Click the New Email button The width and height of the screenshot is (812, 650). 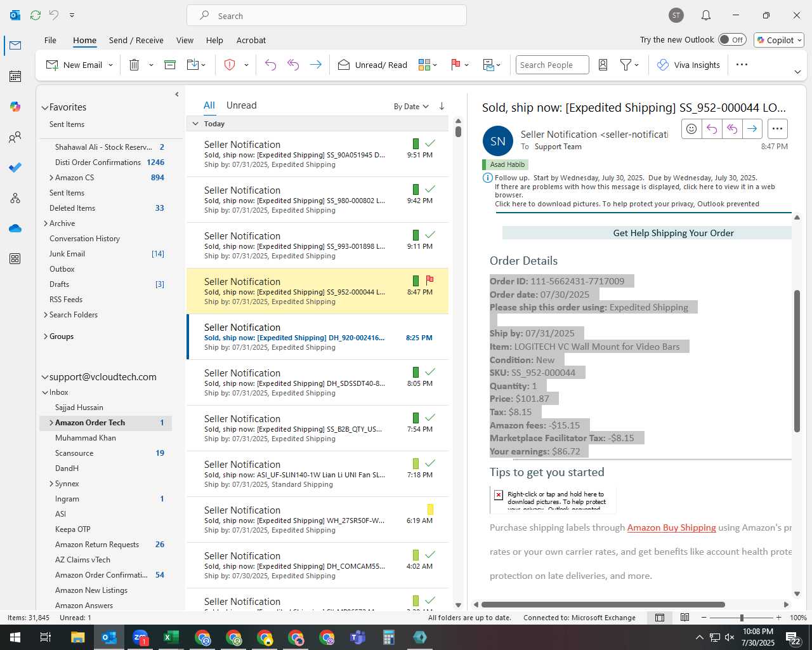75,65
